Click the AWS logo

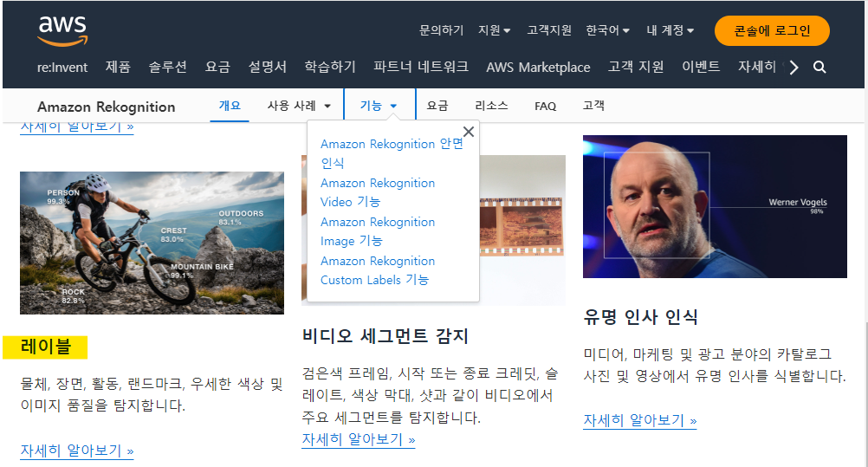tap(62, 30)
